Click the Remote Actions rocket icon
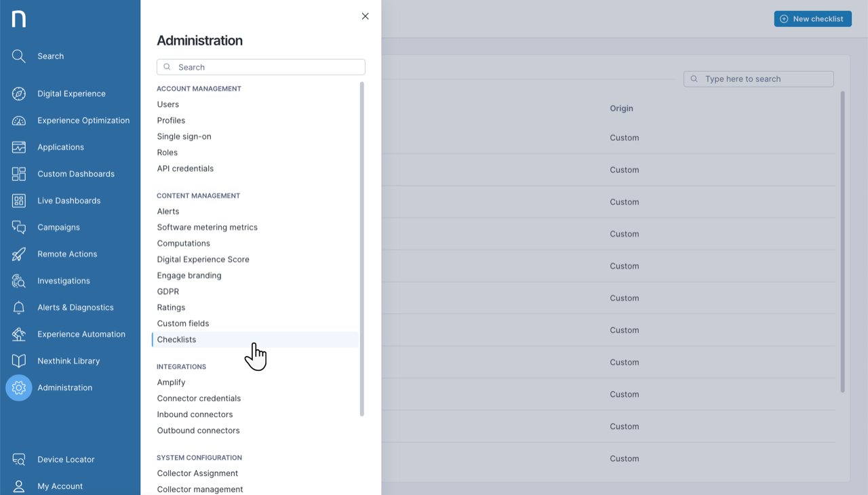The height and width of the screenshot is (495, 868). point(18,254)
